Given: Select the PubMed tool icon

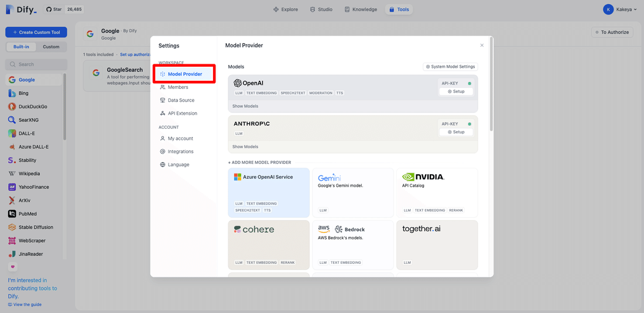Looking at the screenshot, I should coord(12,214).
